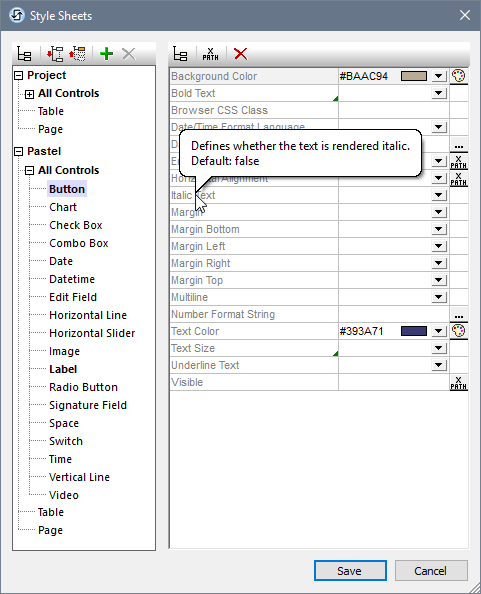Click the red X delete property icon
This screenshot has width=481, height=594.
[x=240, y=54]
